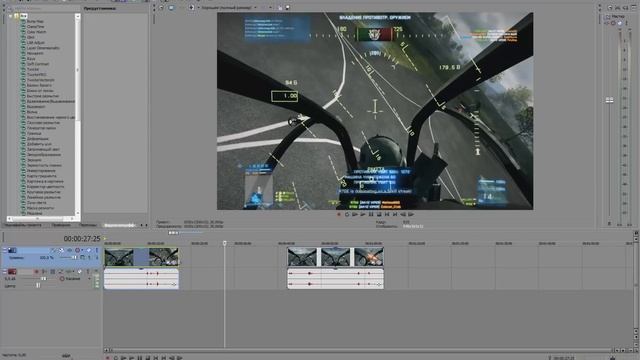Toggle Loop Playback under the preview
The width and height of the screenshot is (640, 360).
pos(347,214)
